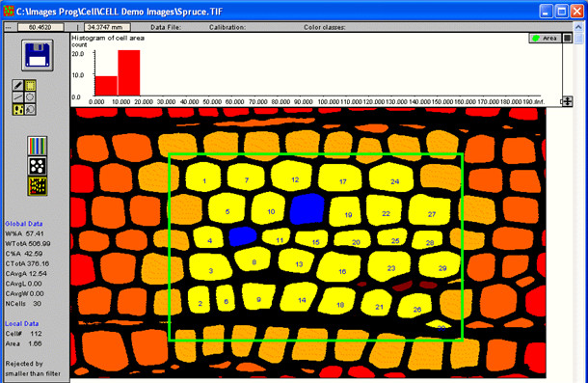588x383 pixels.
Task: Click the Data File label in status bar
Action: 166,27
